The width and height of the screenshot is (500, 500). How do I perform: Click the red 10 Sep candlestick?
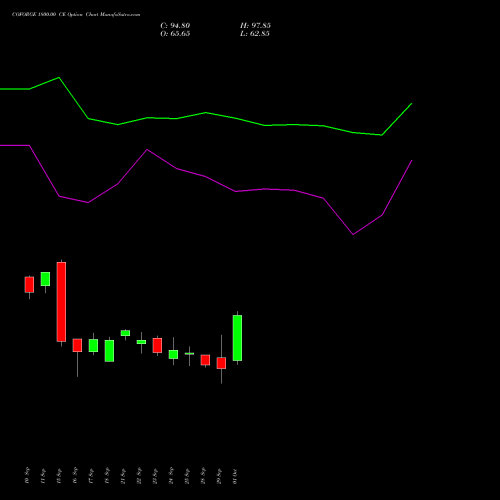29,284
